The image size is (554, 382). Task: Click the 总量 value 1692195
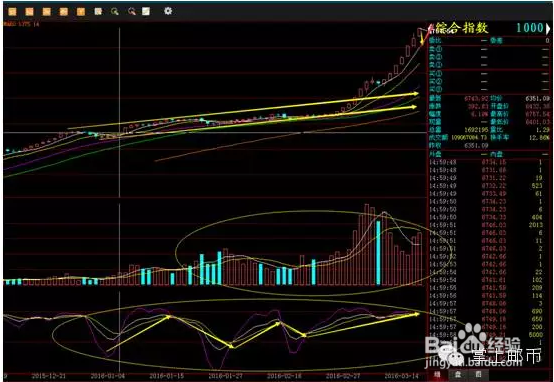tap(476, 130)
